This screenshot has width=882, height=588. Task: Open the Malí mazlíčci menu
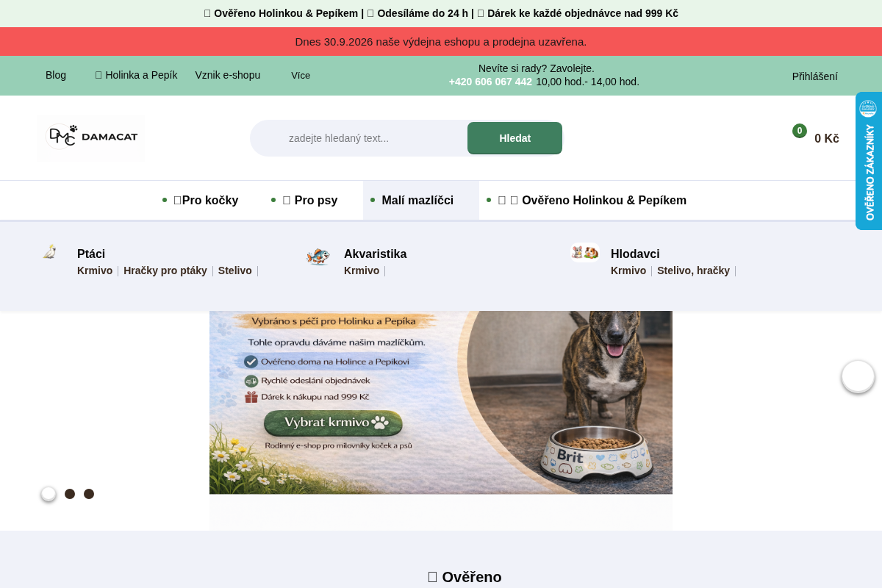pos(417,200)
